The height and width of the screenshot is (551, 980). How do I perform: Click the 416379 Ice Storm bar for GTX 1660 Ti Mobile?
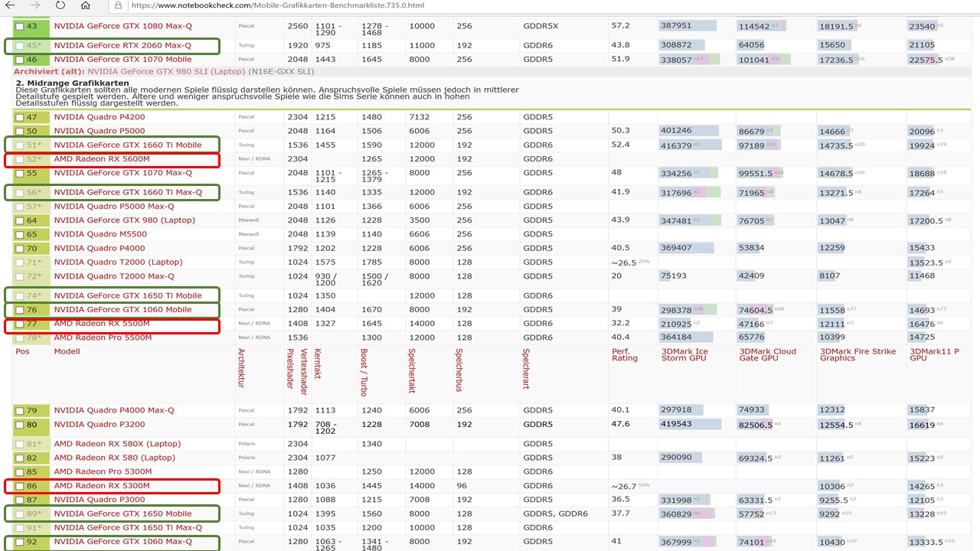coord(691,145)
